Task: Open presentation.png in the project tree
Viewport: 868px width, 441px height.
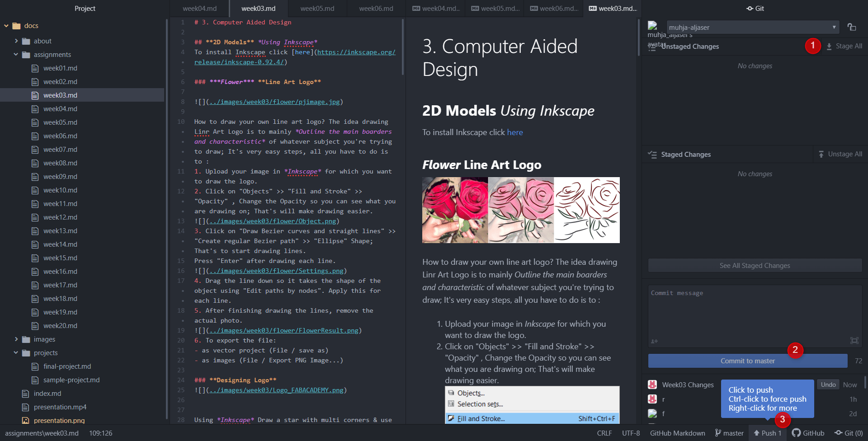Action: [59, 421]
